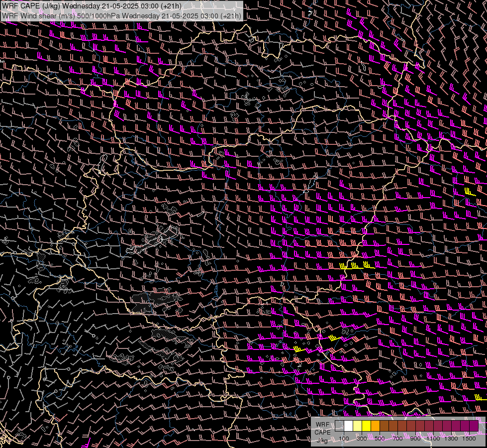Viewport: 487px width, 448px height.
Task: Select the brown 500–600 CAPE swatch
Action: tap(384, 426)
